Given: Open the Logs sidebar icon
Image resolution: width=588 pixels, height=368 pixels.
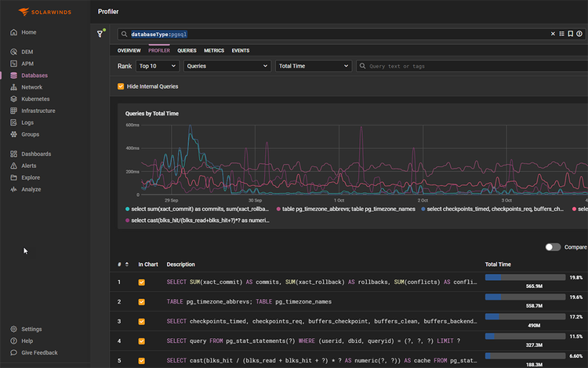Looking at the screenshot, I should [14, 122].
